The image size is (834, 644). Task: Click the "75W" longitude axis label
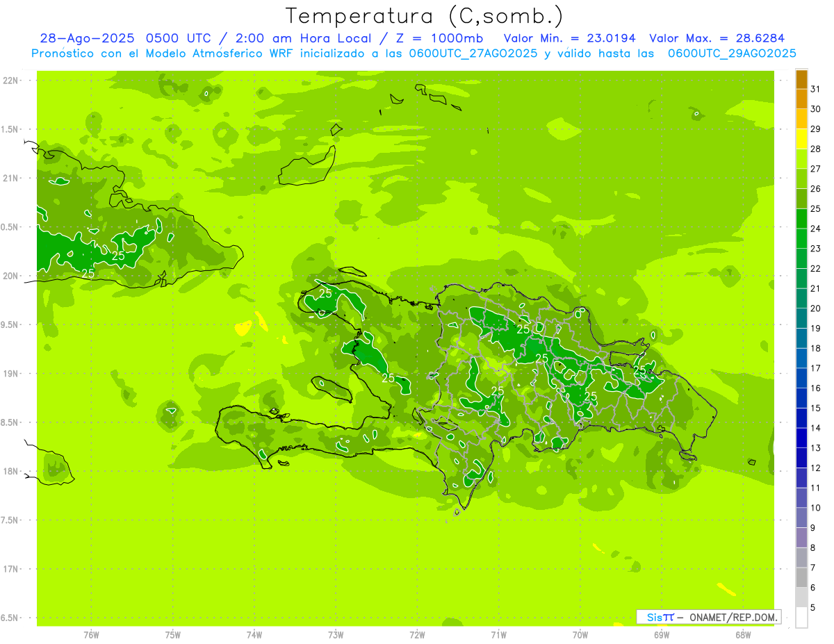(173, 635)
